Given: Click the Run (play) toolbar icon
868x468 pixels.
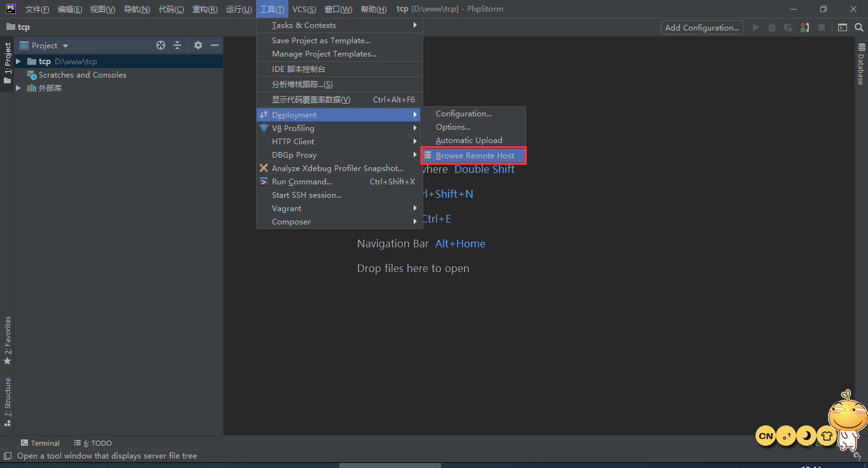Looking at the screenshot, I should [x=756, y=27].
